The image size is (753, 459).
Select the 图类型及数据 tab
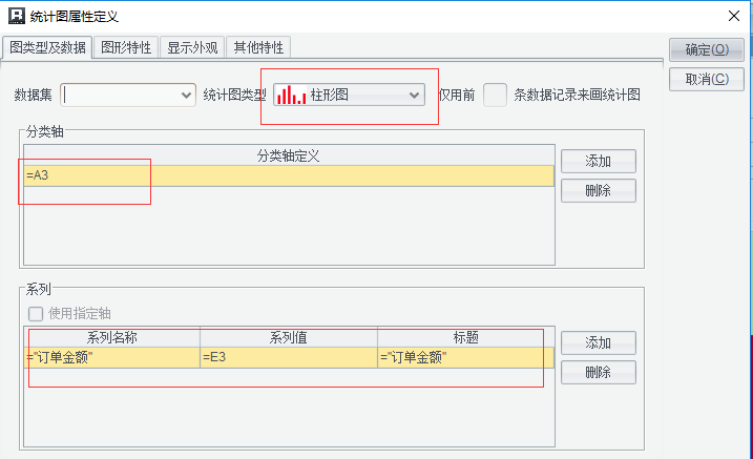point(47,48)
